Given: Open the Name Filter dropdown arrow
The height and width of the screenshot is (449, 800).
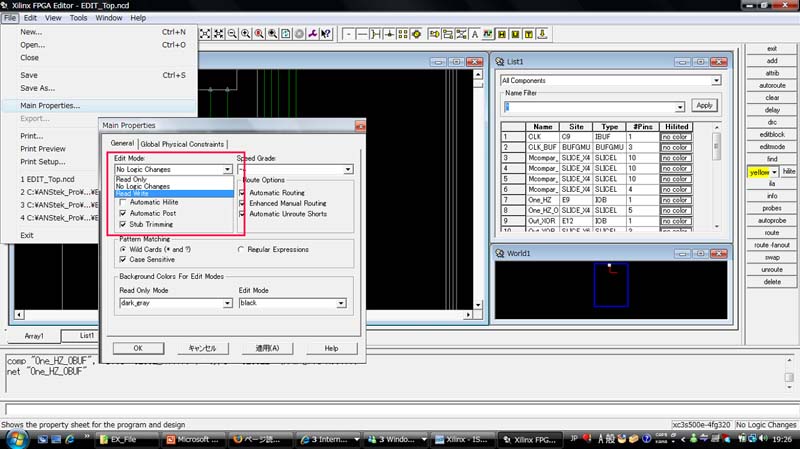Looking at the screenshot, I should [x=680, y=107].
